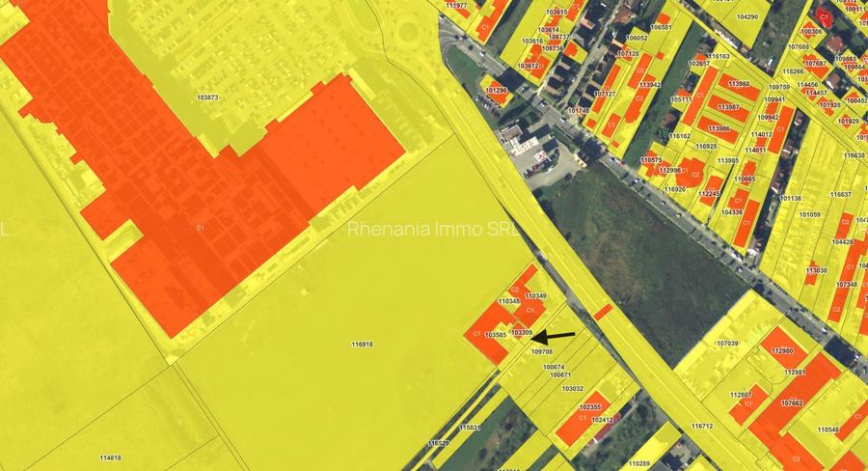Click parcel number 102657
Screen dimensions: 868x471
(699, 64)
